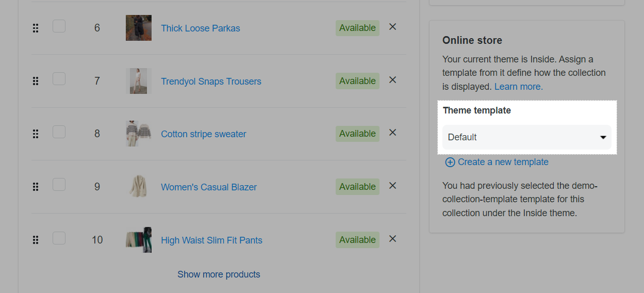
Task: Follow the Learn more link
Action: (x=519, y=87)
